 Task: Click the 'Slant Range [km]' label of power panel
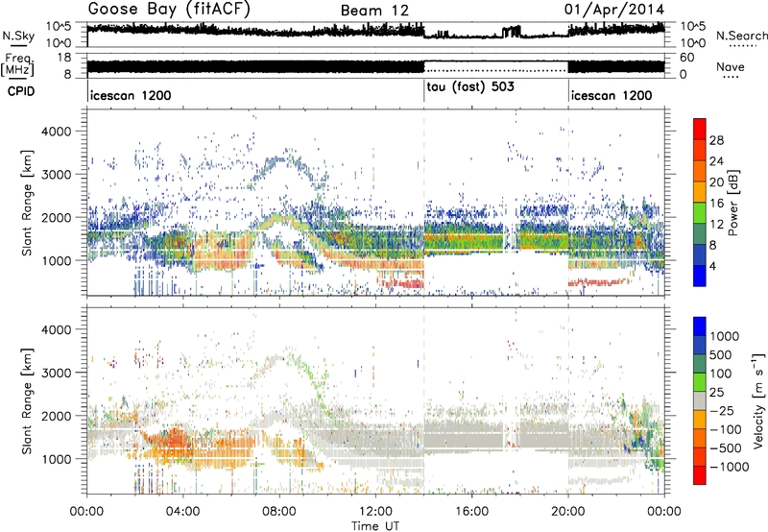click(x=27, y=203)
